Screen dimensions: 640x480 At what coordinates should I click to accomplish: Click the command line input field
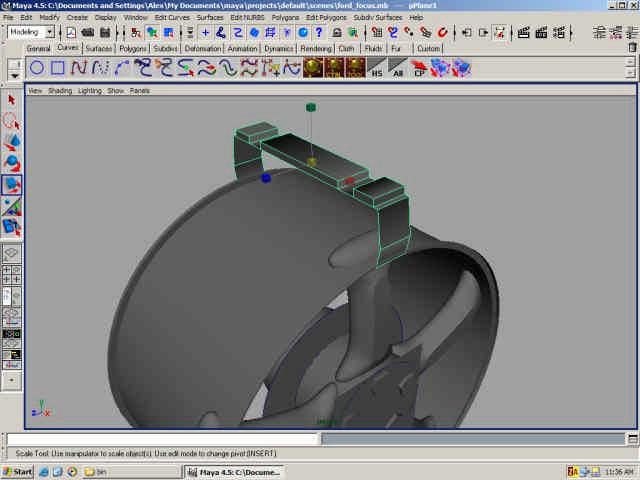click(162, 439)
